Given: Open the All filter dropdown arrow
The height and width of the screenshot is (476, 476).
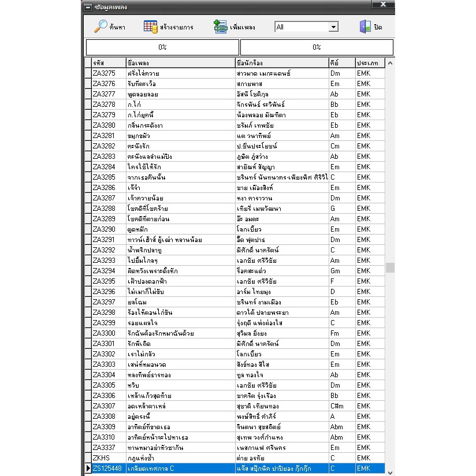Looking at the screenshot, I should (x=333, y=27).
